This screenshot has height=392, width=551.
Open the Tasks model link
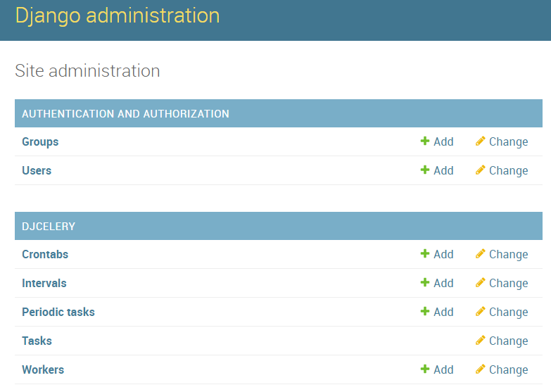click(x=37, y=341)
